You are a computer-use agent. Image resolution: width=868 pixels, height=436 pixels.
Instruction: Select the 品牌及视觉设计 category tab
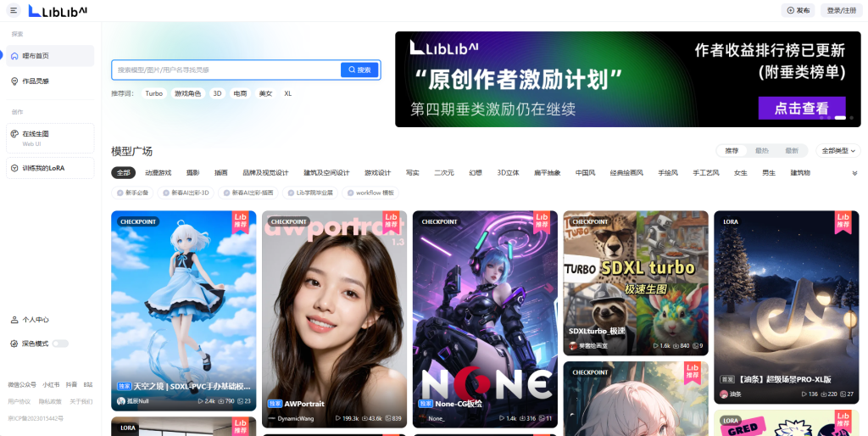265,173
